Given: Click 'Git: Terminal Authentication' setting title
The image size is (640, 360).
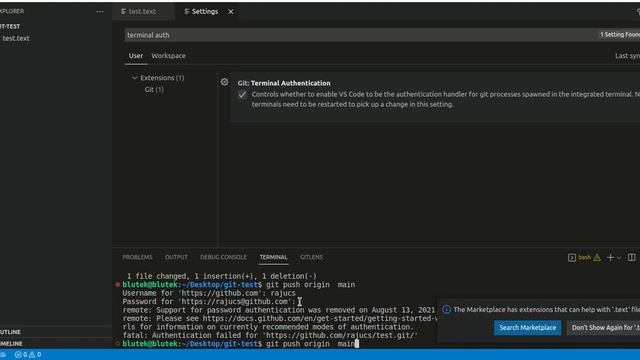Looking at the screenshot, I should click(x=284, y=83).
